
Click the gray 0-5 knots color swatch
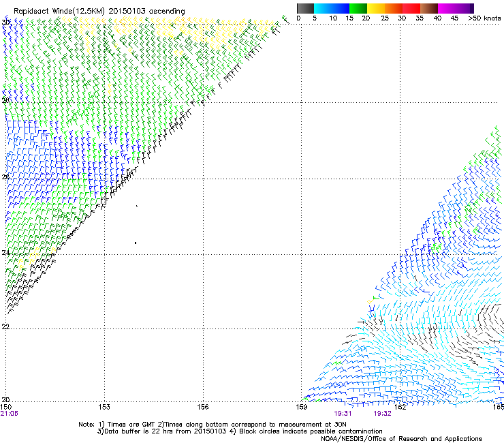coord(305,8)
